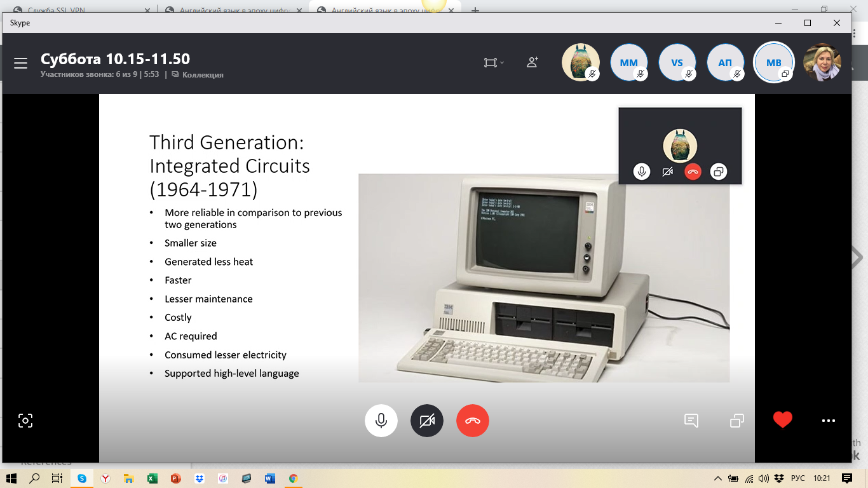Image resolution: width=868 pixels, height=488 pixels.
Task: Open the Skype hamburger menu
Action: pos(20,63)
